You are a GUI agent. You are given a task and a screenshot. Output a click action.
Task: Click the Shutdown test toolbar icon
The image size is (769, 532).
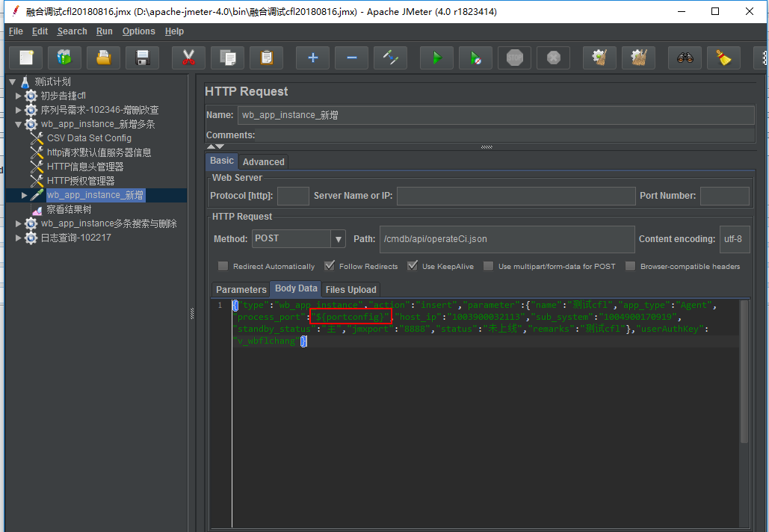pyautogui.click(x=553, y=58)
